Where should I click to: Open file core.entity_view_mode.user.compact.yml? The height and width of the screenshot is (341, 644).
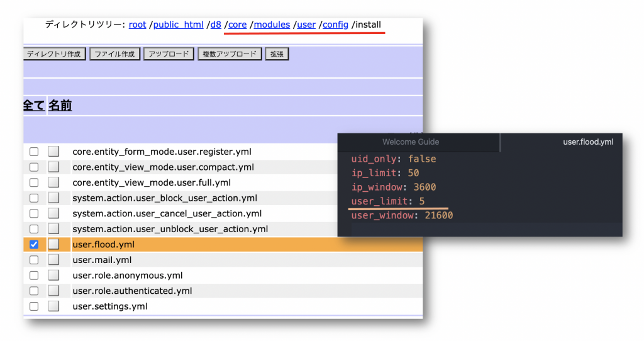(x=163, y=167)
